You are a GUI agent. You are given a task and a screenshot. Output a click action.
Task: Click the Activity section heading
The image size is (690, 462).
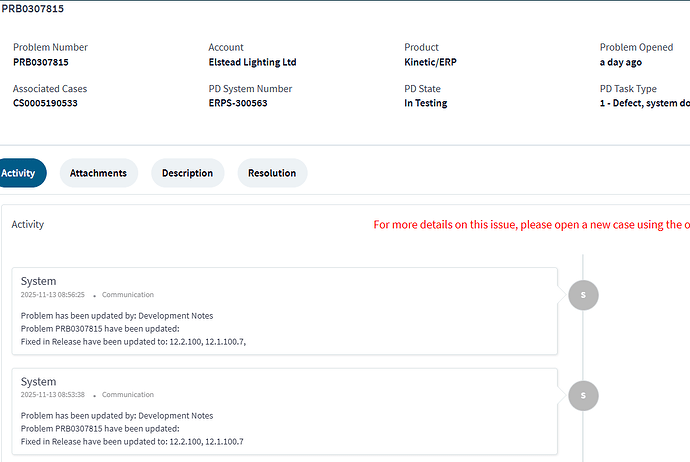click(x=28, y=225)
